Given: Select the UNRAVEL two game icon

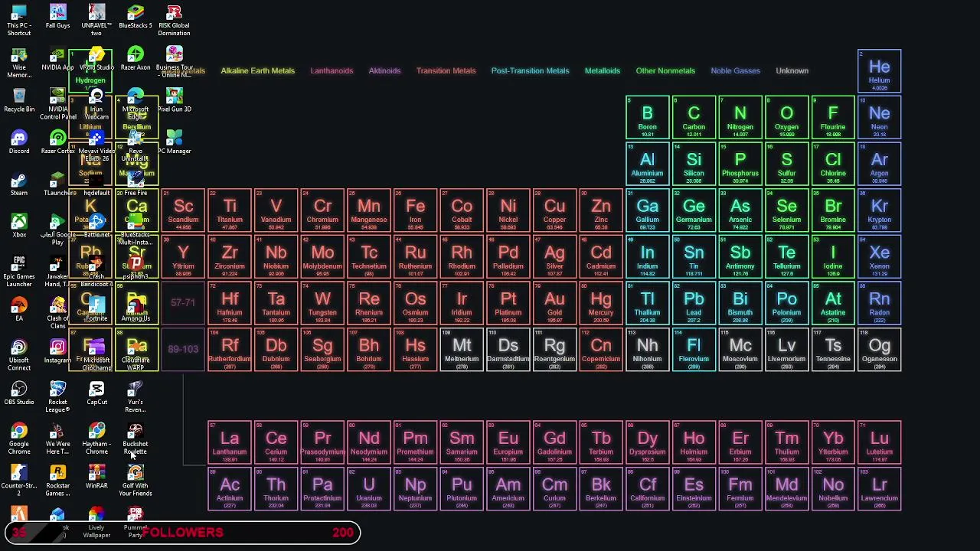Looking at the screenshot, I should click(x=96, y=20).
